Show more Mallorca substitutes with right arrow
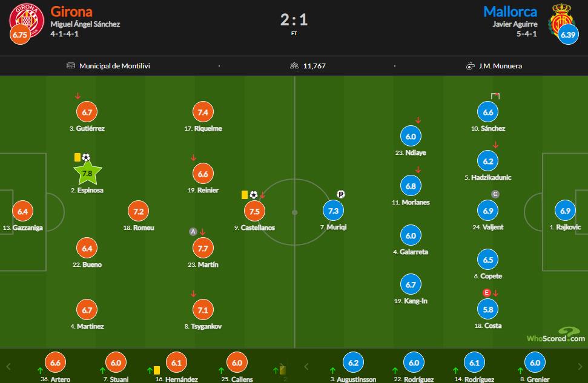588x383 pixels. tap(580, 367)
